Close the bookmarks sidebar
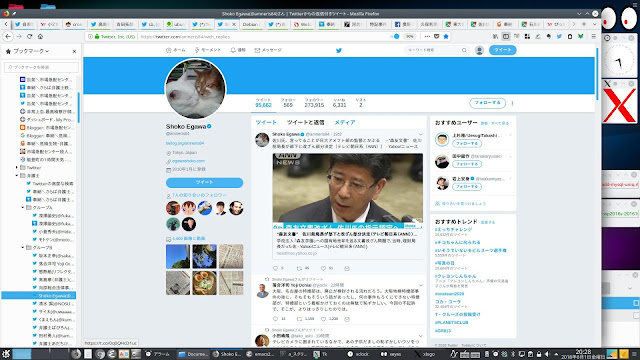 pos(74,51)
